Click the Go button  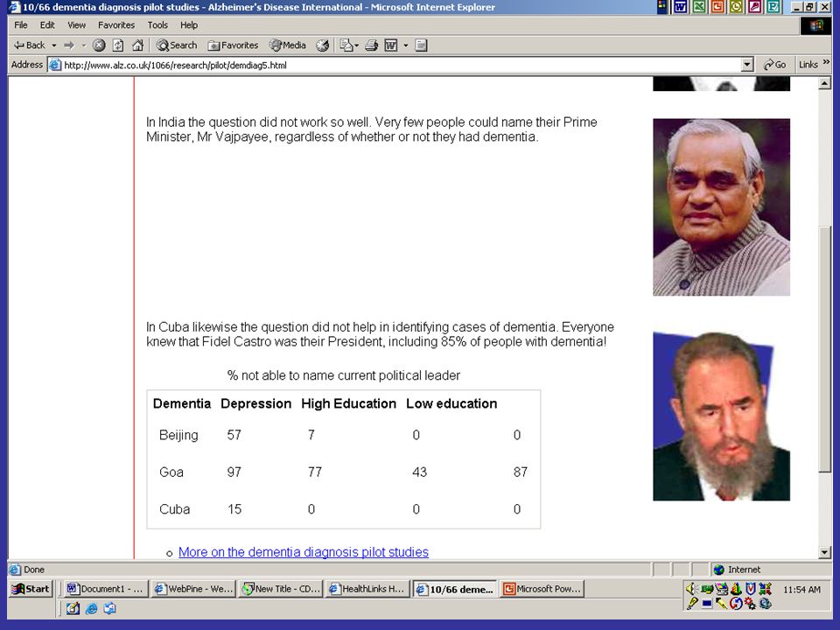(x=774, y=65)
